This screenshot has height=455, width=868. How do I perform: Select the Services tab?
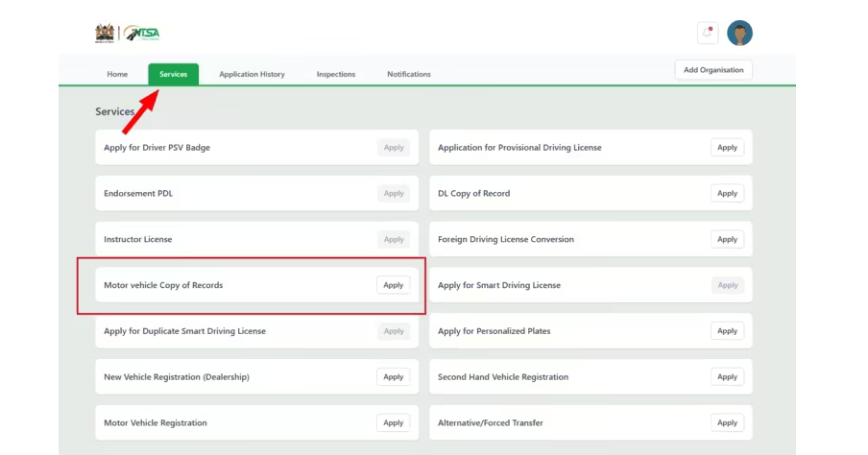coord(174,74)
